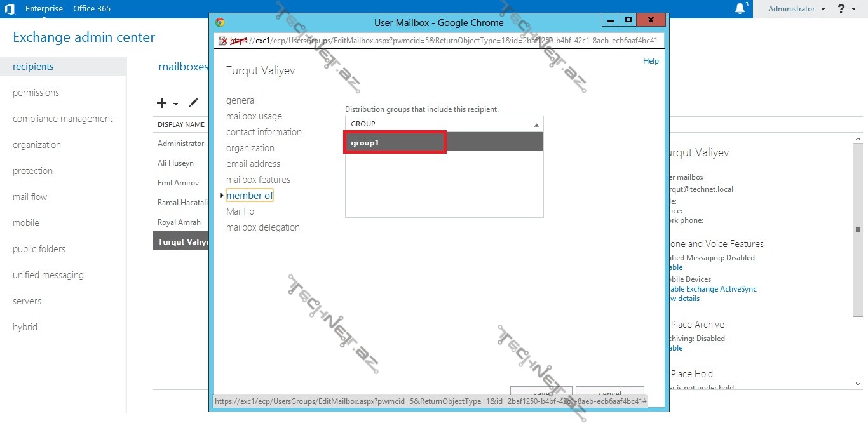Click the Office logo icon in header
Viewport: 868px width, 423px height.
point(10,9)
